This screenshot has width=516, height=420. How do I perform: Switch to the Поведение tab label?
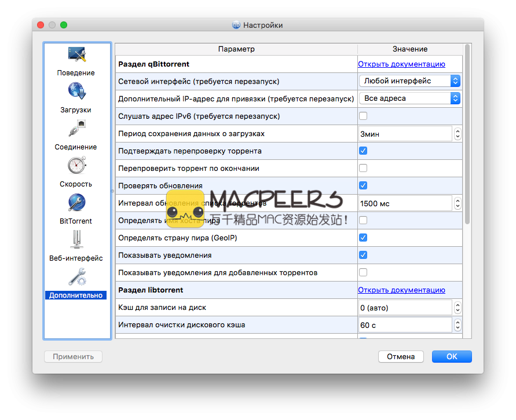pos(76,73)
